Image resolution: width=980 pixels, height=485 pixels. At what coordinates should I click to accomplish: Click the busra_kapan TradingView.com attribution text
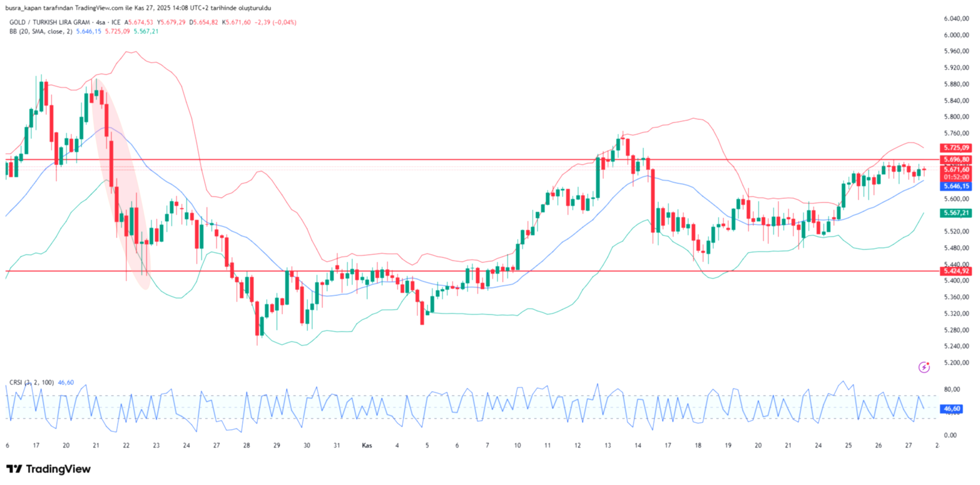[x=138, y=8]
